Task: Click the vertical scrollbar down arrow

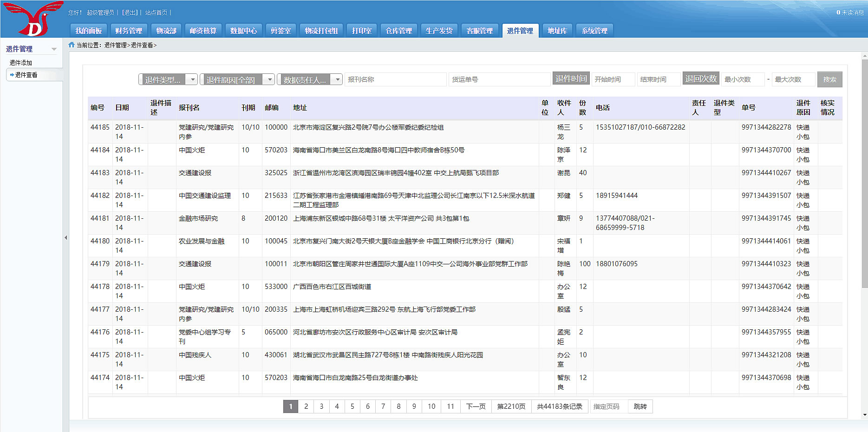Action: click(x=864, y=415)
